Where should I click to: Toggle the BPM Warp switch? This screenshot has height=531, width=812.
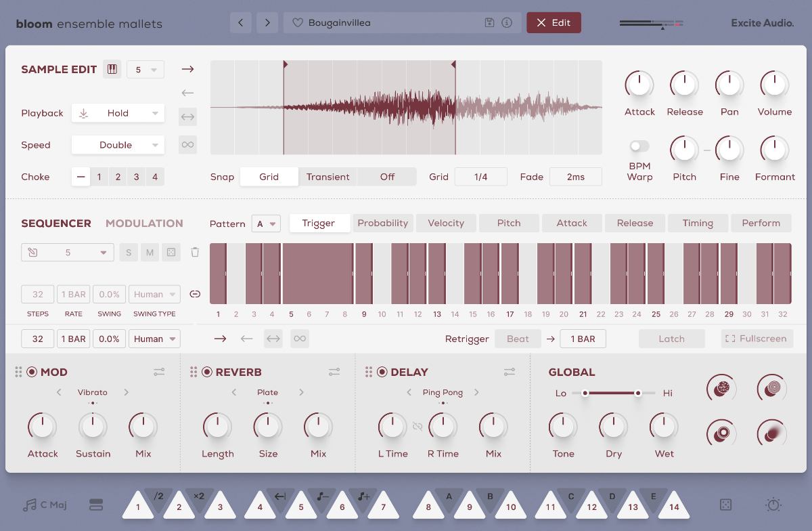coord(639,146)
